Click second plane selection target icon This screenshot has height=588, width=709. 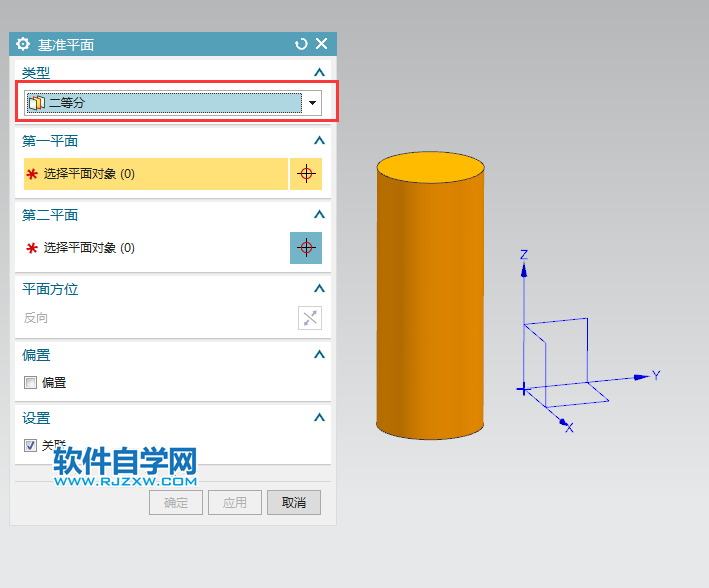[306, 248]
